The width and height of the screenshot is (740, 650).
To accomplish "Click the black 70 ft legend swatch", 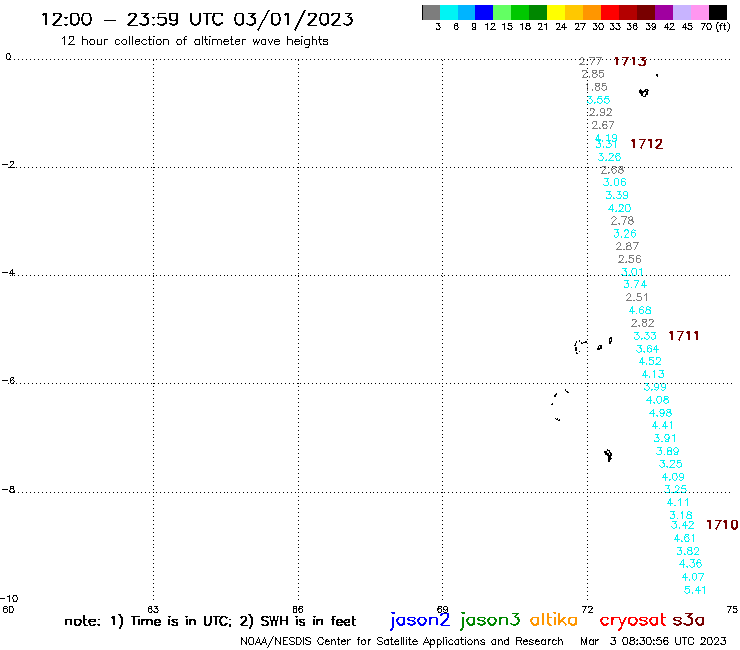I will 717,12.
